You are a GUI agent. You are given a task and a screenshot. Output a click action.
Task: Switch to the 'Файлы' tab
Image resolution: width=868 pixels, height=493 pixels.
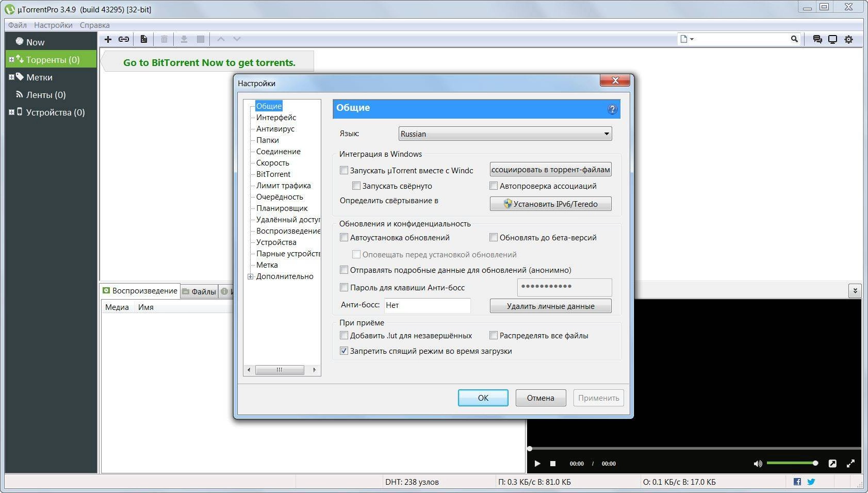point(203,291)
